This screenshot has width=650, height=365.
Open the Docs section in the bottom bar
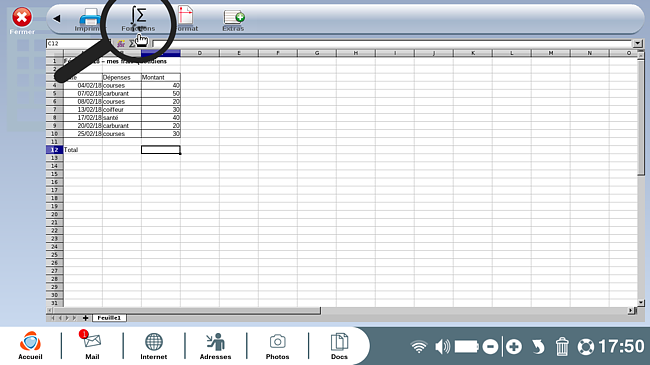click(339, 345)
